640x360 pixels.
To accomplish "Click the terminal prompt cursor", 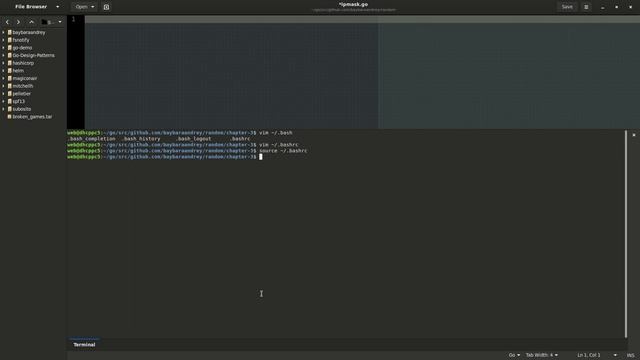I will pos(261,157).
